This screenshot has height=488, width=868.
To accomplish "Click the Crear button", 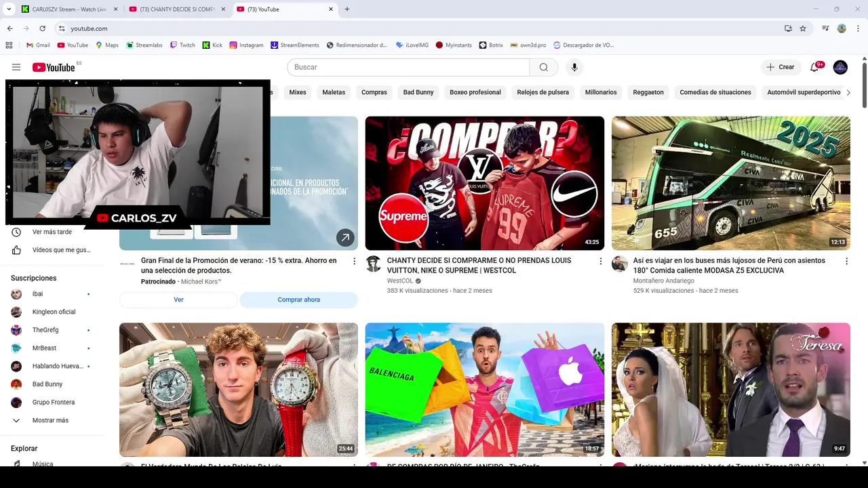I will pyautogui.click(x=781, y=67).
